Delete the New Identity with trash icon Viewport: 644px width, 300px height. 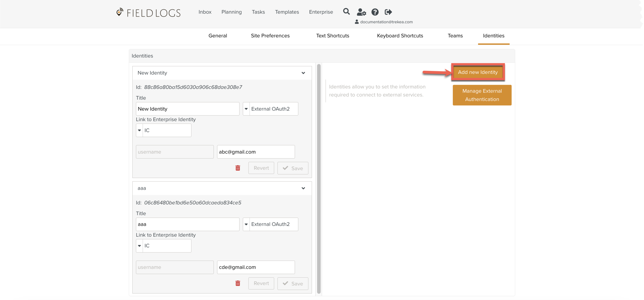tap(238, 168)
